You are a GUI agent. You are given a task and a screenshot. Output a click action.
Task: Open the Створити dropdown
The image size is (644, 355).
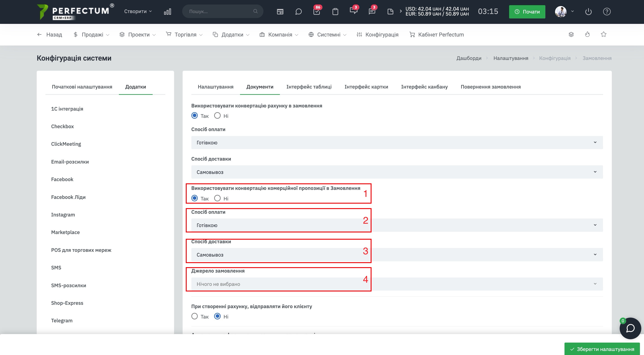pos(138,11)
